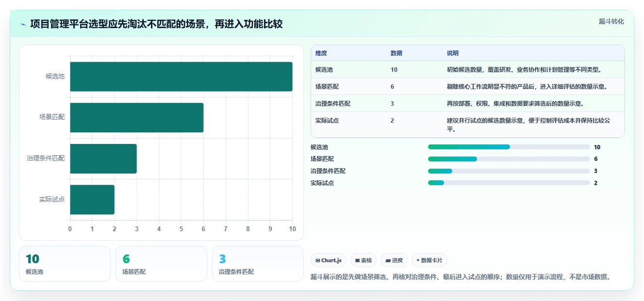Click the 场景匹配 y-axis label on chart

pyautogui.click(x=52, y=117)
